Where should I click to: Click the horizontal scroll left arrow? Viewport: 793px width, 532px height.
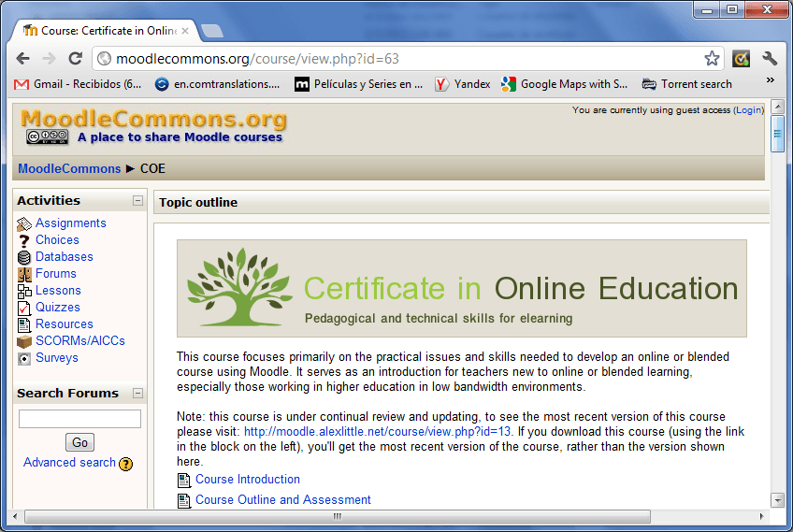point(16,516)
